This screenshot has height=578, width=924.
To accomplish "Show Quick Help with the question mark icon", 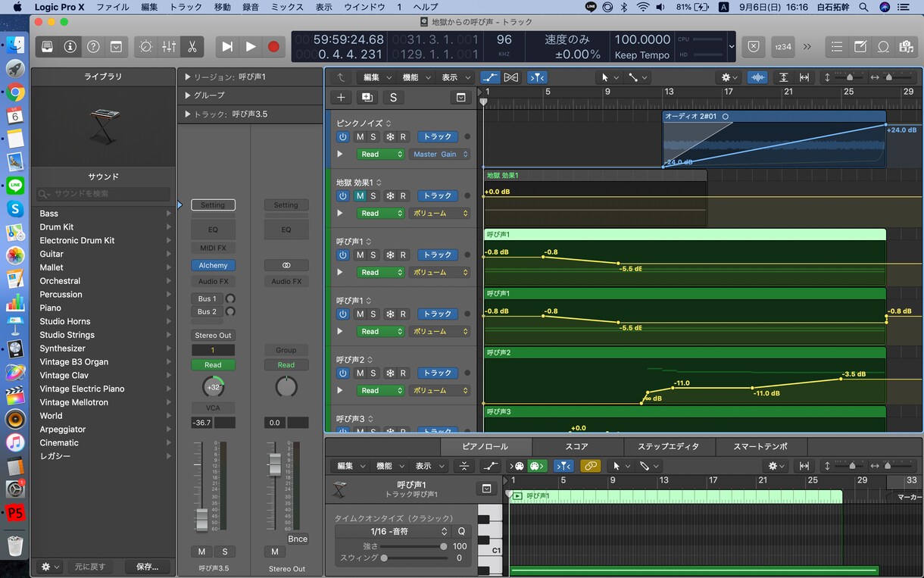I will point(93,46).
